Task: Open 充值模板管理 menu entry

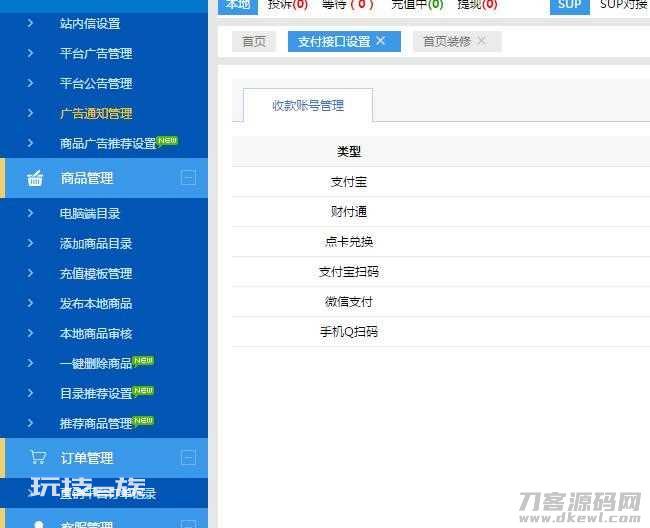Action: [96, 274]
